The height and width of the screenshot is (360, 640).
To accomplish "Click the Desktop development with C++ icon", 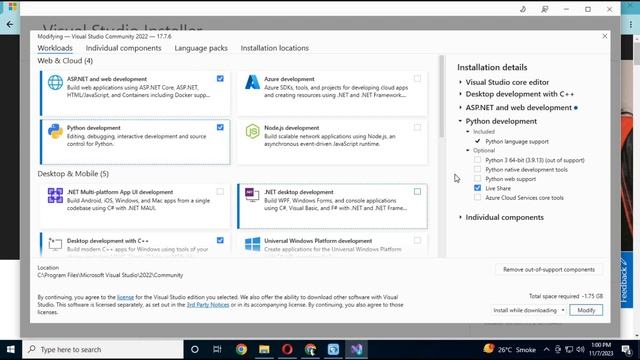I will pyautogui.click(x=55, y=244).
